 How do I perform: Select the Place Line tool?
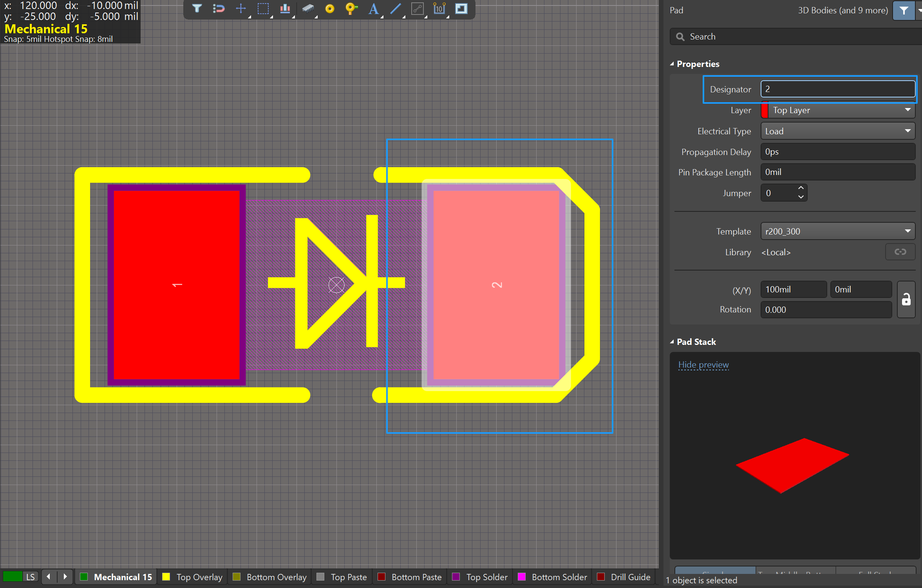396,8
